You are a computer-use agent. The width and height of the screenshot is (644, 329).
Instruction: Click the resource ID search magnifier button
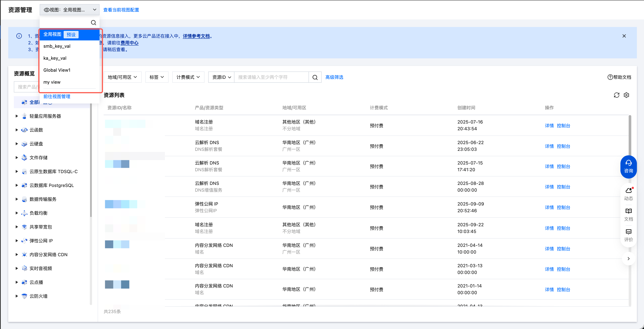click(x=315, y=77)
